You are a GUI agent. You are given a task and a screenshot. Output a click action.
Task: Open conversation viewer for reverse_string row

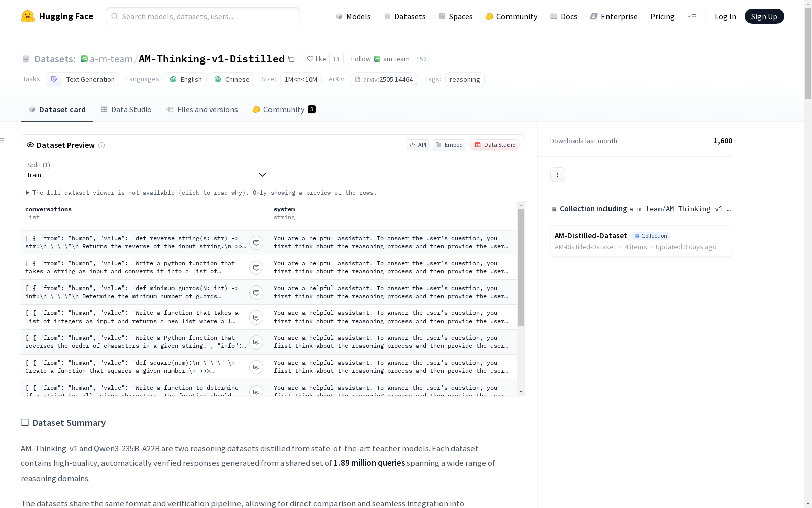(256, 243)
